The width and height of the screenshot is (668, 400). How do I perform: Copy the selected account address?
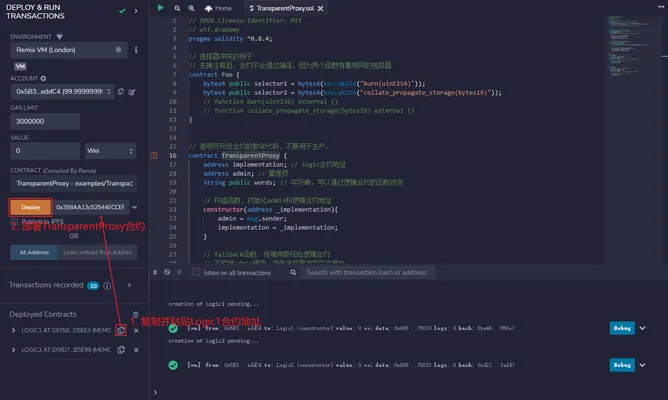121,92
